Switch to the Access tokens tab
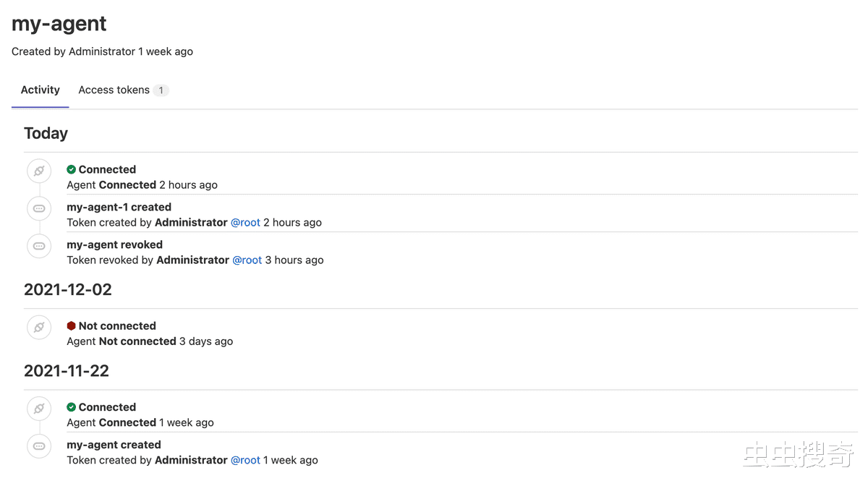Image resolution: width=868 pixels, height=486 pixels. [114, 90]
